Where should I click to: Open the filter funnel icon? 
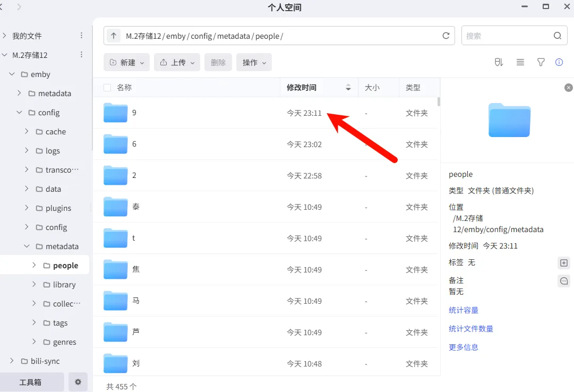pos(541,63)
